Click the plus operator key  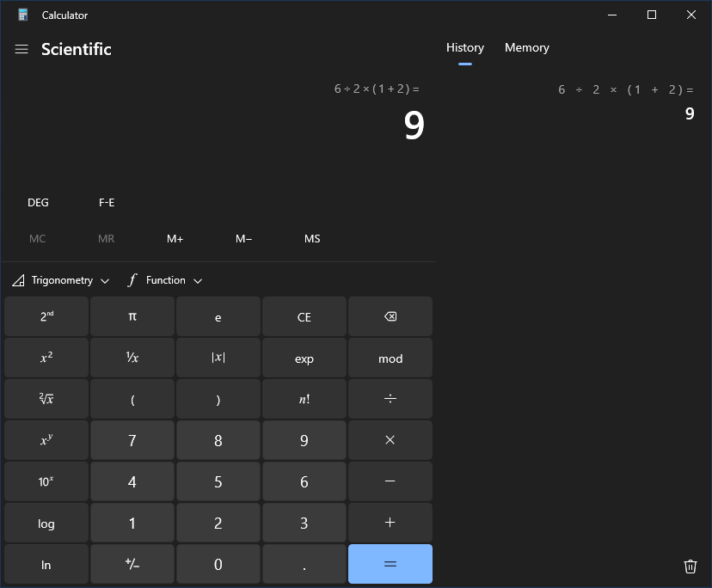click(x=390, y=523)
